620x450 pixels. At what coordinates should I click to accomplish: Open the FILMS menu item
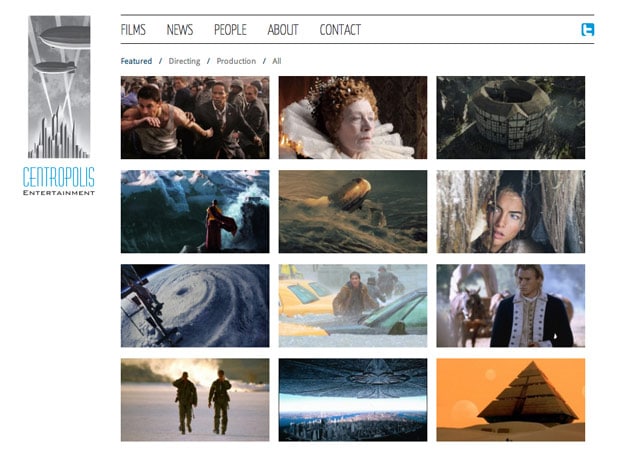[133, 30]
